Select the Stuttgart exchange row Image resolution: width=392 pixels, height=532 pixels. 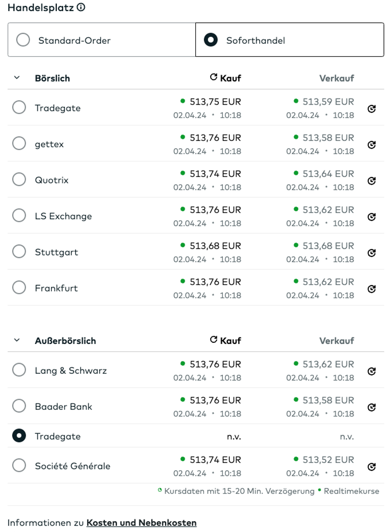click(19, 252)
